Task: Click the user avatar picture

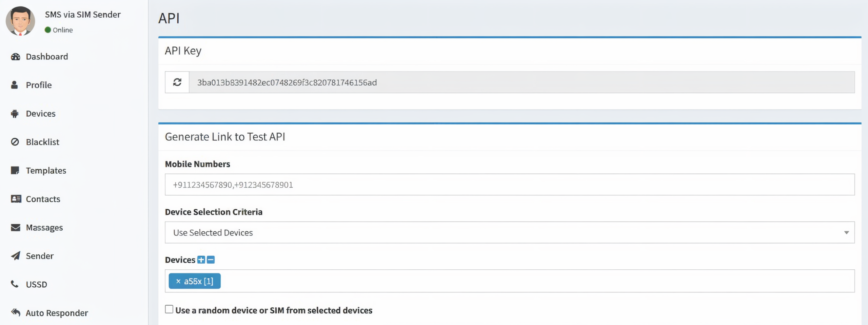Action: [x=20, y=21]
